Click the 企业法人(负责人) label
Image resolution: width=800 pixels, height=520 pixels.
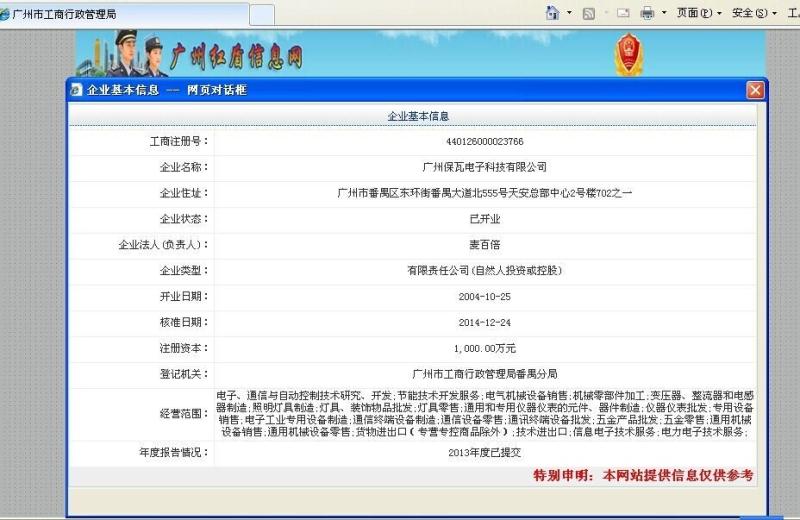pyautogui.click(x=163, y=245)
